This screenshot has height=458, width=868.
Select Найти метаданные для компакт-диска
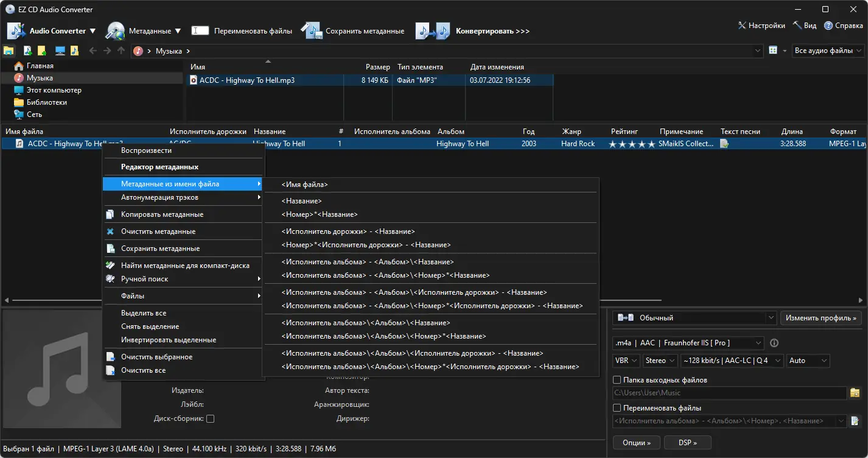(183, 266)
